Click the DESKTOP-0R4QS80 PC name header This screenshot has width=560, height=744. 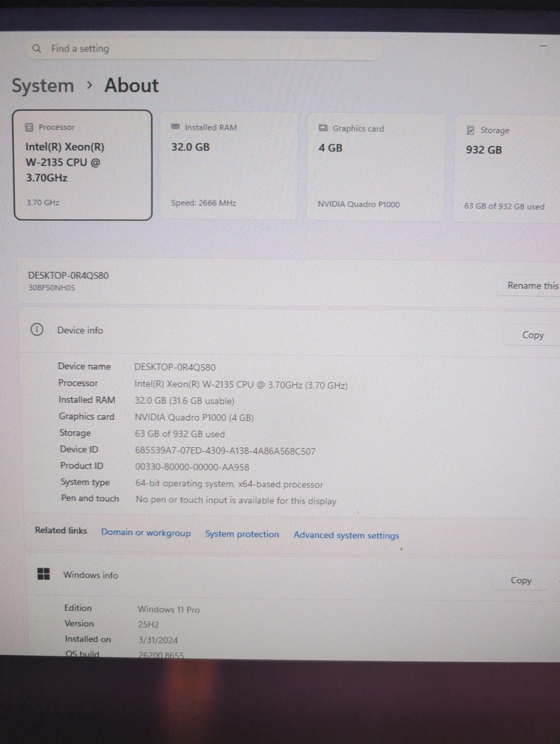coord(68,276)
